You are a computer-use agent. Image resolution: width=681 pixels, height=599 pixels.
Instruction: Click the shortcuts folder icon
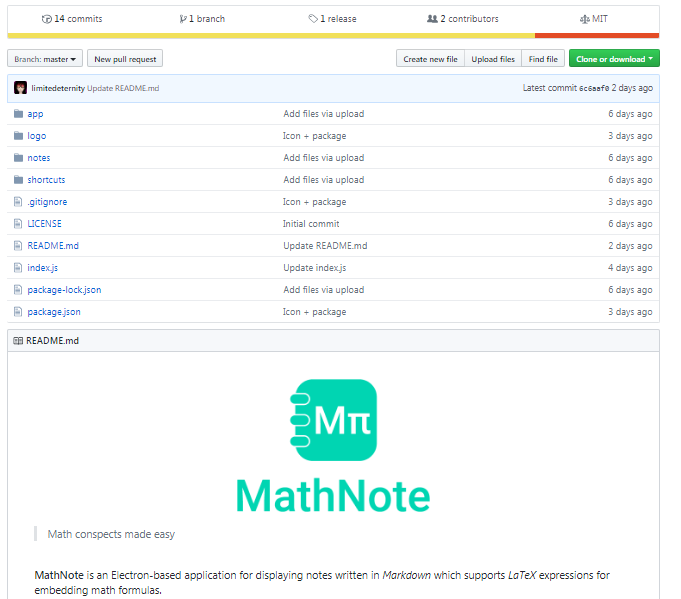[x=18, y=180]
